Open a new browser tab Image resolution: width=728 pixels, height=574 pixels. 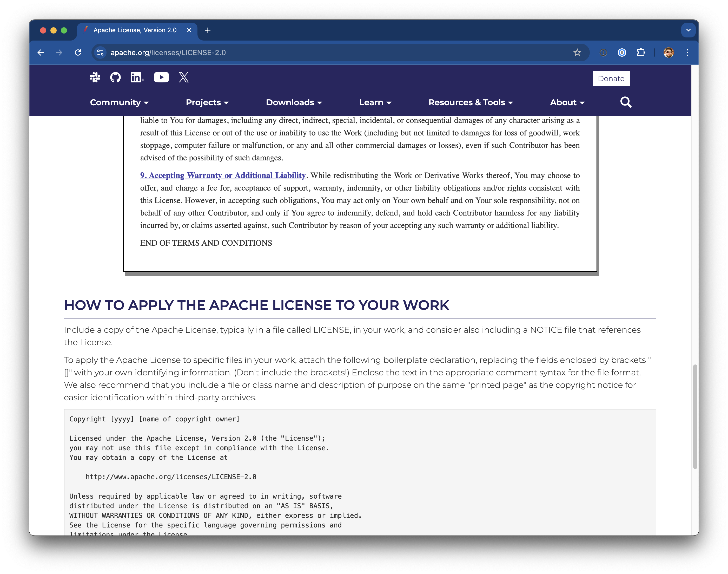208,30
